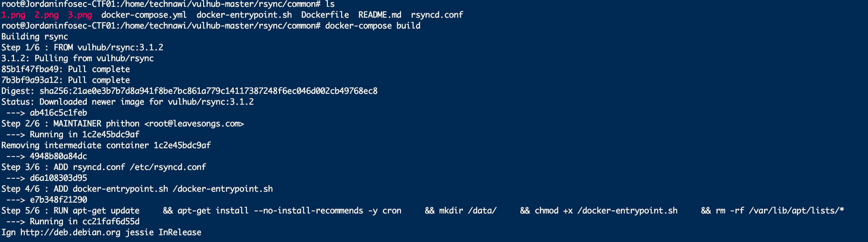Screen dimensions: 868x242
Task: Click the http://deb.debian.org URL
Action: coord(70,232)
